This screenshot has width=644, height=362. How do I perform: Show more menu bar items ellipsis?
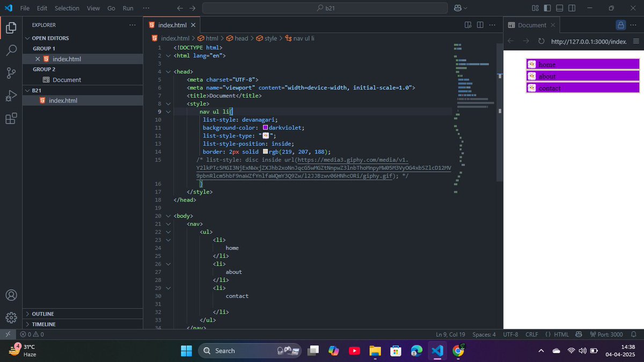147,8
